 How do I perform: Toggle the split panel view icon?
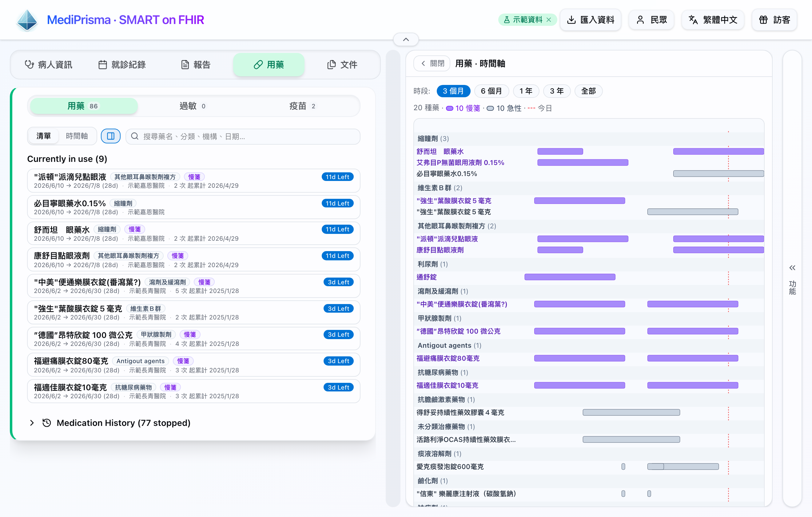click(x=111, y=136)
